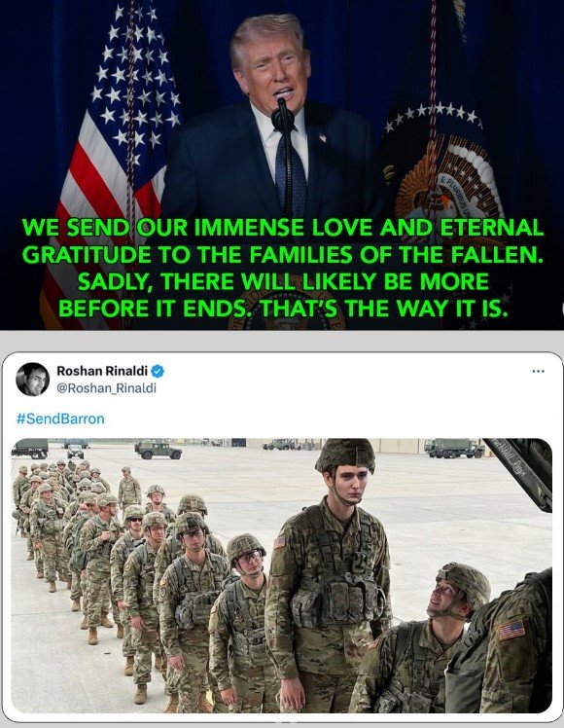Click the blue verified checkmark badge

pyautogui.click(x=159, y=371)
